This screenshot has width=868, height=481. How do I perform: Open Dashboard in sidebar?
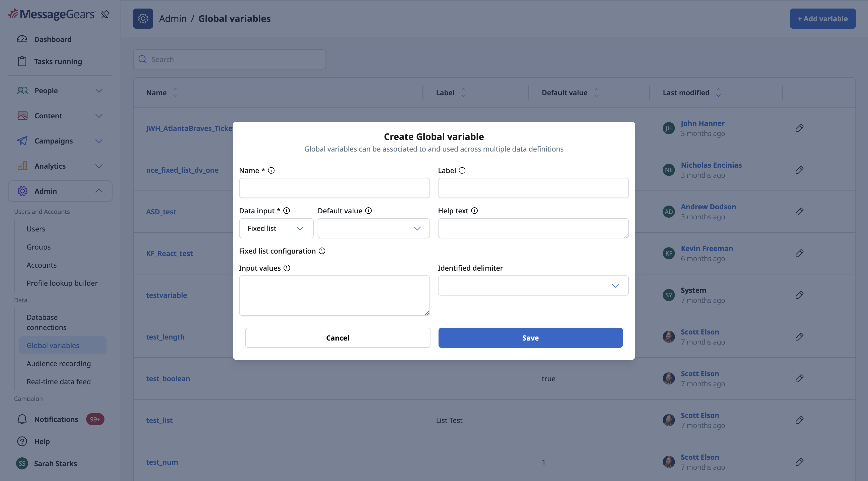tap(52, 39)
